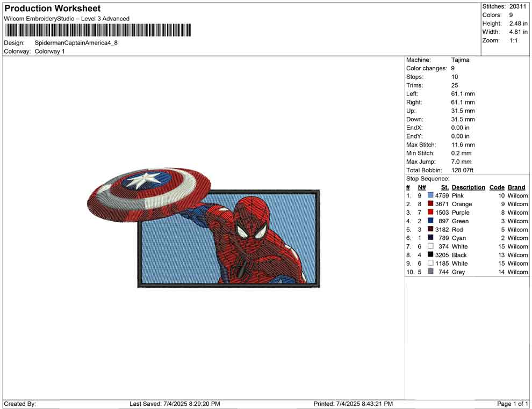Click the 'Code' column header

click(x=497, y=187)
